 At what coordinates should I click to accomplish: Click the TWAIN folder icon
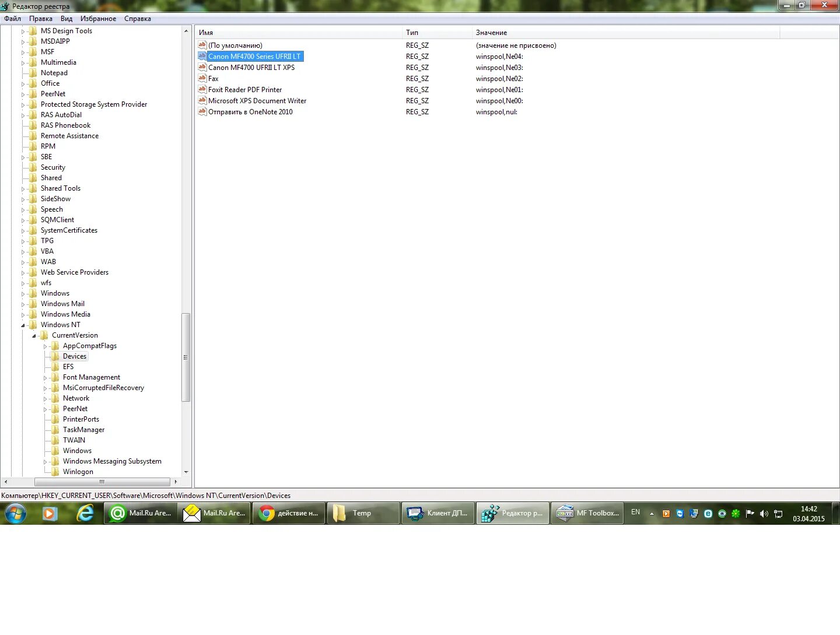(x=55, y=440)
